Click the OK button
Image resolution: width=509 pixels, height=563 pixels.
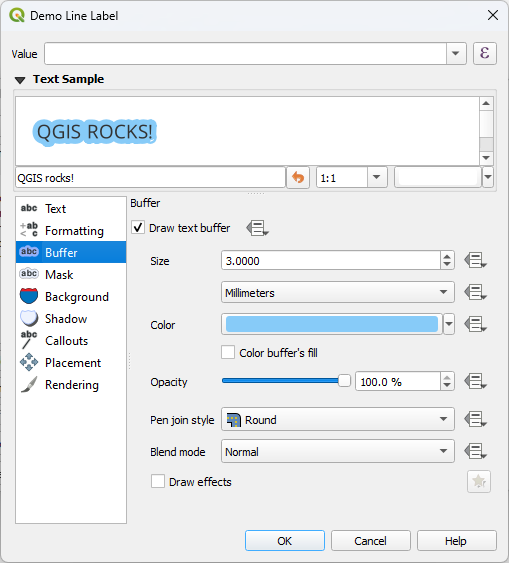click(285, 541)
